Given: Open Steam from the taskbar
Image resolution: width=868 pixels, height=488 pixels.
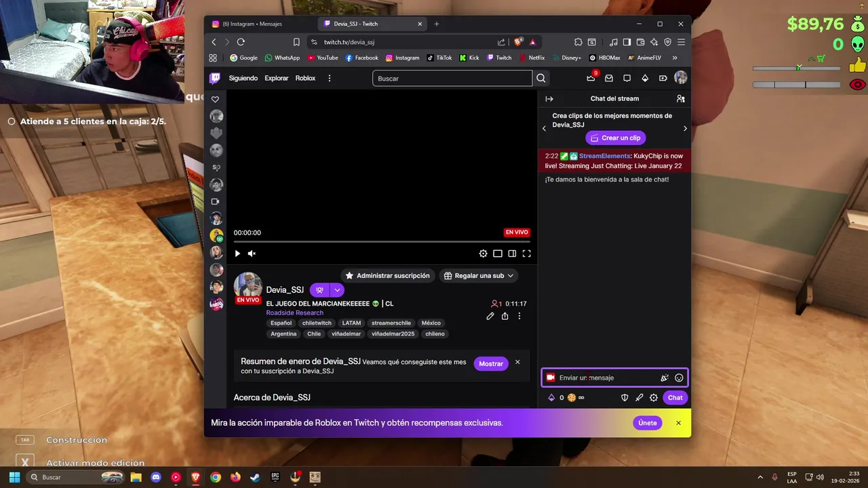Looking at the screenshot, I should point(255,477).
